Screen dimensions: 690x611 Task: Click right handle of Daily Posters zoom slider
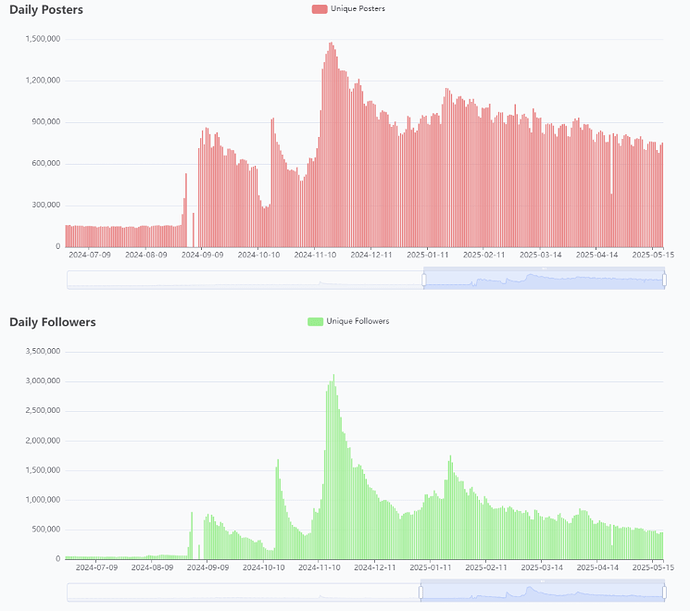665,279
